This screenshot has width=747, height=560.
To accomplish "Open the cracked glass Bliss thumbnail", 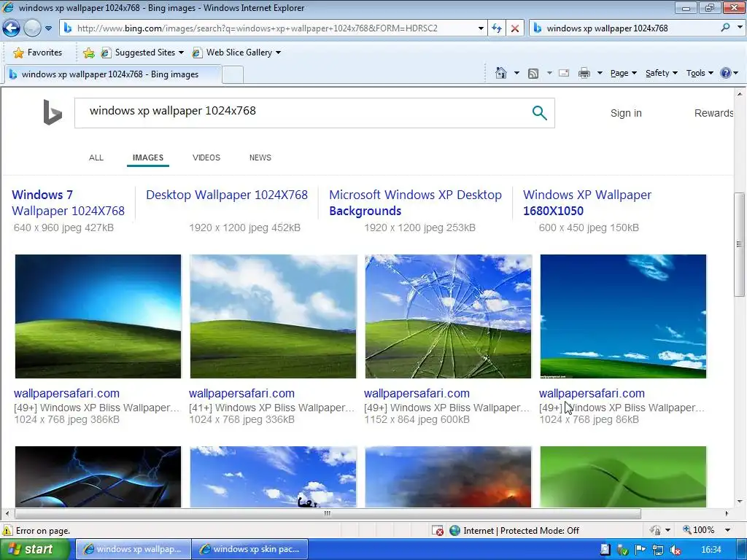I will tap(449, 316).
